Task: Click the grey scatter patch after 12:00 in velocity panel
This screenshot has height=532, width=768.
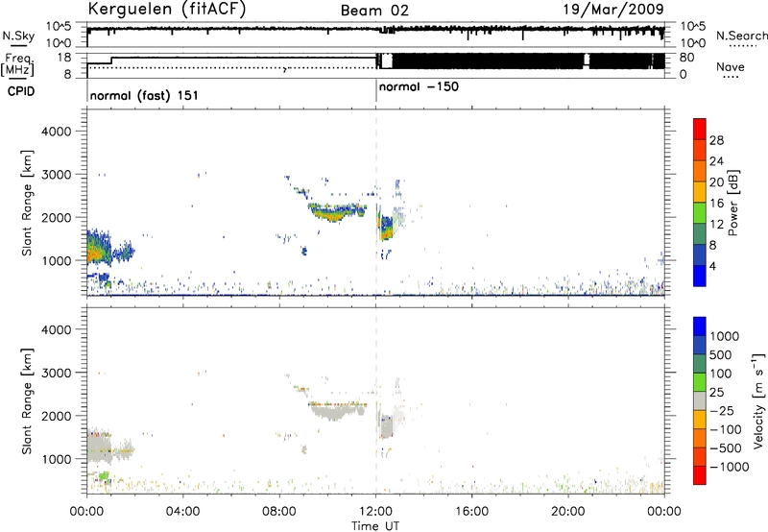Action: [386, 424]
